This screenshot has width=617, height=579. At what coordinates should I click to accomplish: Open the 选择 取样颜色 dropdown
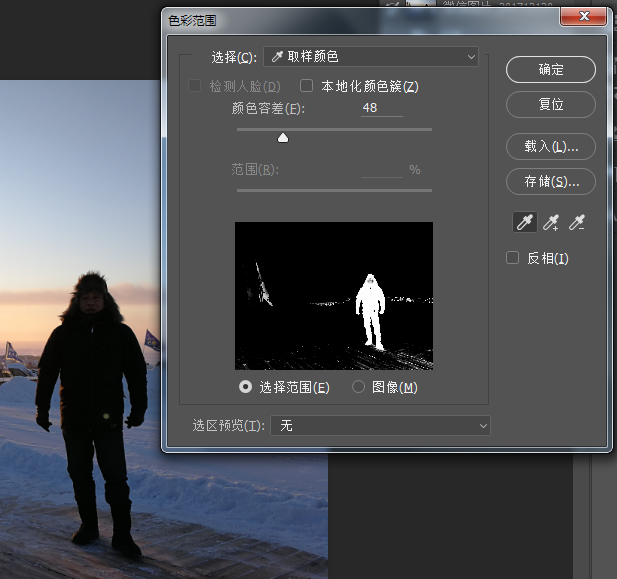click(x=370, y=57)
